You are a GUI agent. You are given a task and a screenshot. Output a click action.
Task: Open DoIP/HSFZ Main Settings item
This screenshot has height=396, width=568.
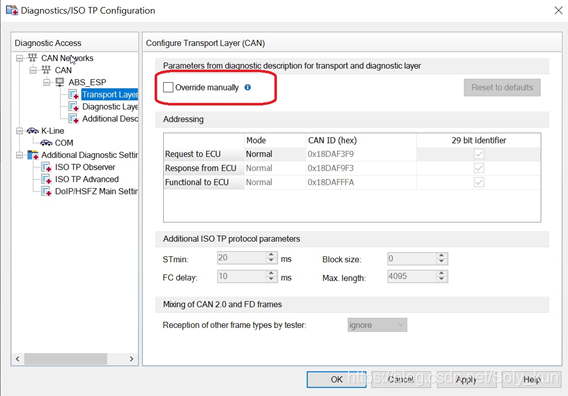pyautogui.click(x=96, y=191)
